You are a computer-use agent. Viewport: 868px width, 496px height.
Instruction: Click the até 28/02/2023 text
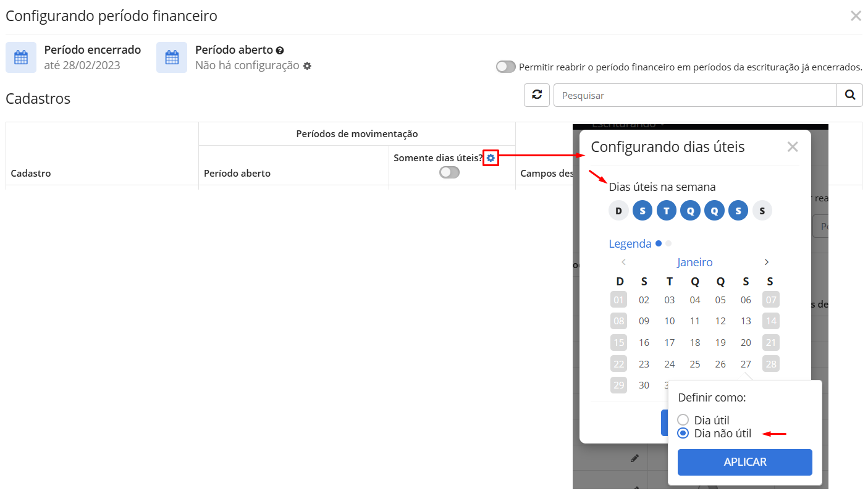(x=82, y=65)
